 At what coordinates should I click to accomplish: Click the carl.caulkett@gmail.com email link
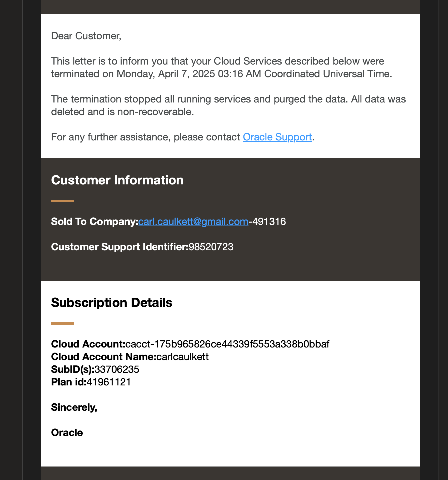193,222
